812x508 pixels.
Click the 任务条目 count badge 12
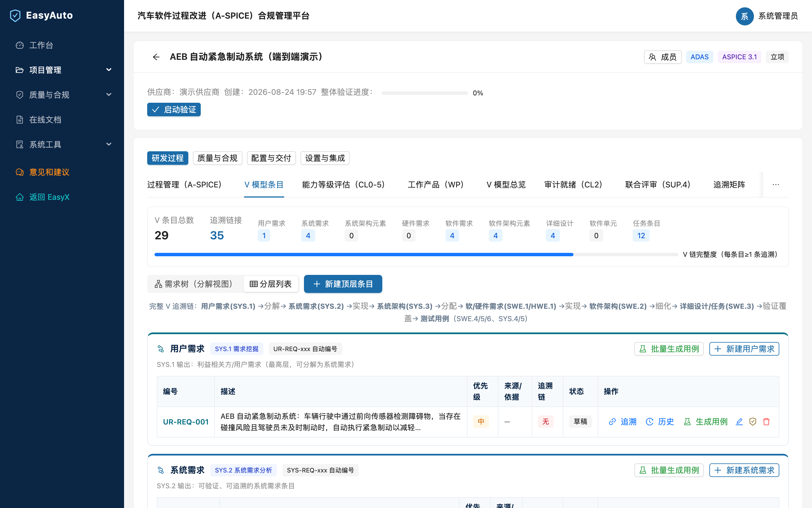point(641,236)
